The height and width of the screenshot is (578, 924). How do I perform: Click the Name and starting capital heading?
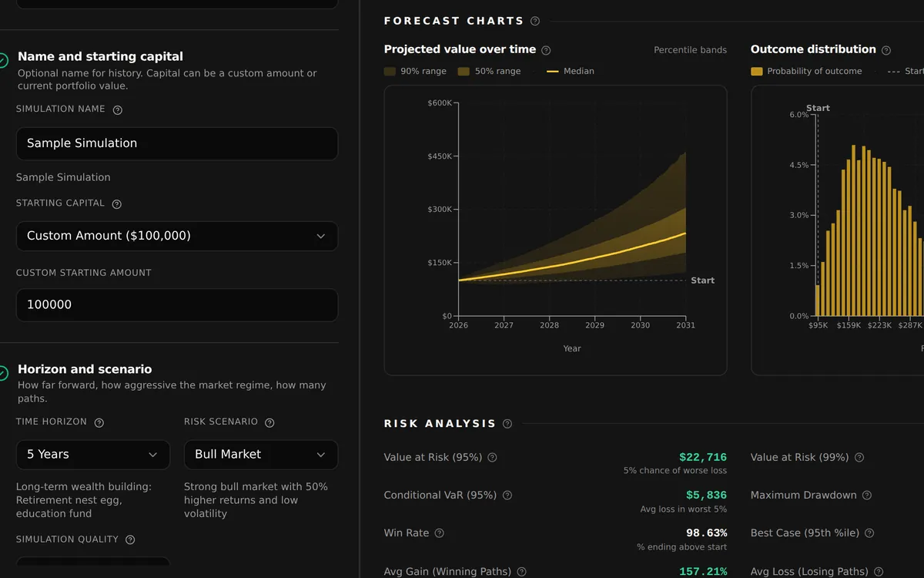pos(100,56)
